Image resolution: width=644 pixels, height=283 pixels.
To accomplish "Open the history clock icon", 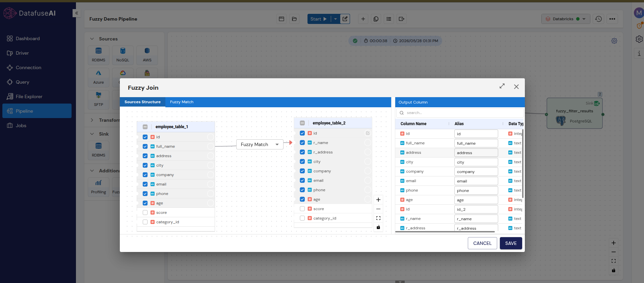I will (x=598, y=19).
